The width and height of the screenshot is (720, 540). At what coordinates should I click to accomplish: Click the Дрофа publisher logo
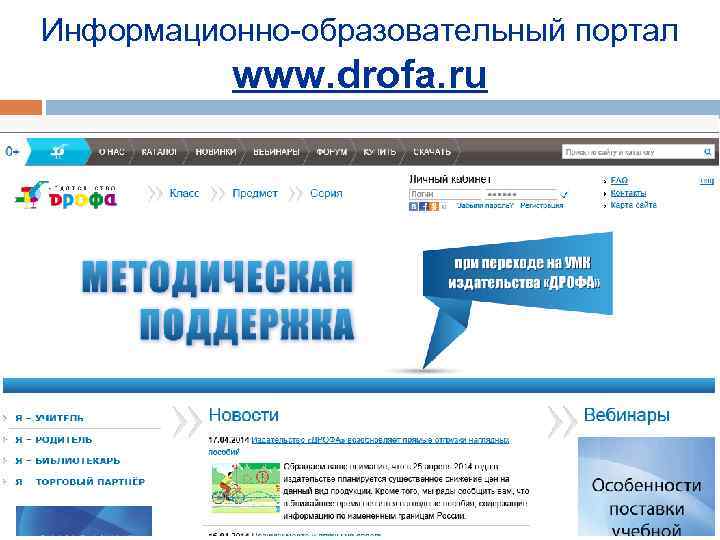[x=66, y=195]
